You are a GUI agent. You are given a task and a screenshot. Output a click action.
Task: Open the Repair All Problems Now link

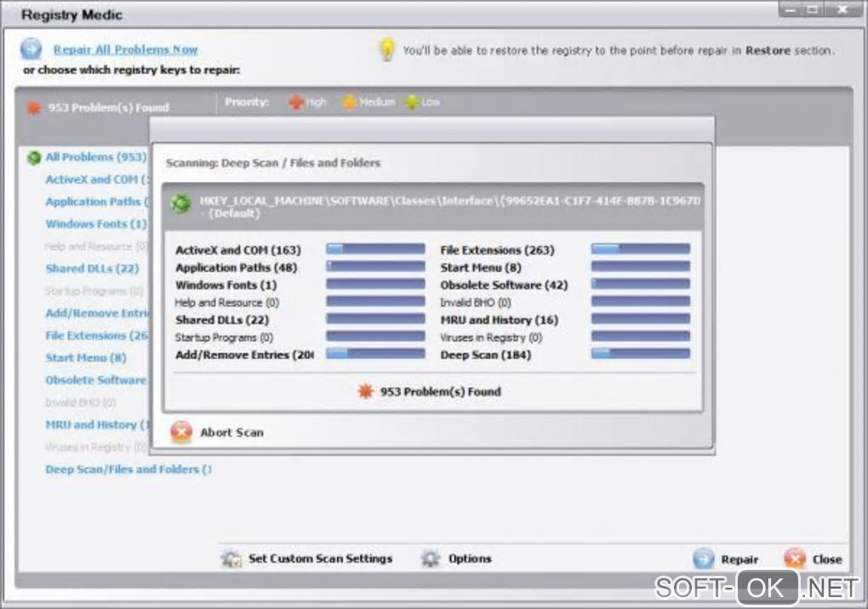click(125, 50)
